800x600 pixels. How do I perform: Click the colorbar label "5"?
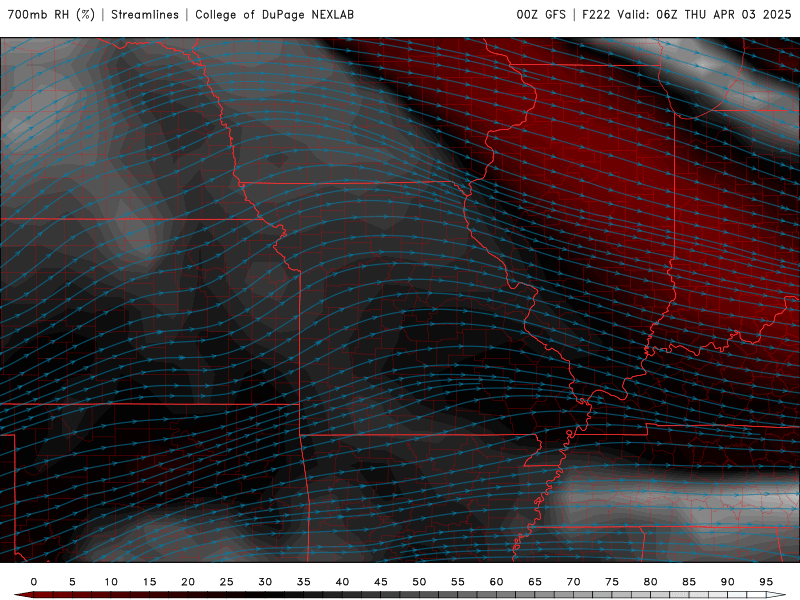pos(72,582)
